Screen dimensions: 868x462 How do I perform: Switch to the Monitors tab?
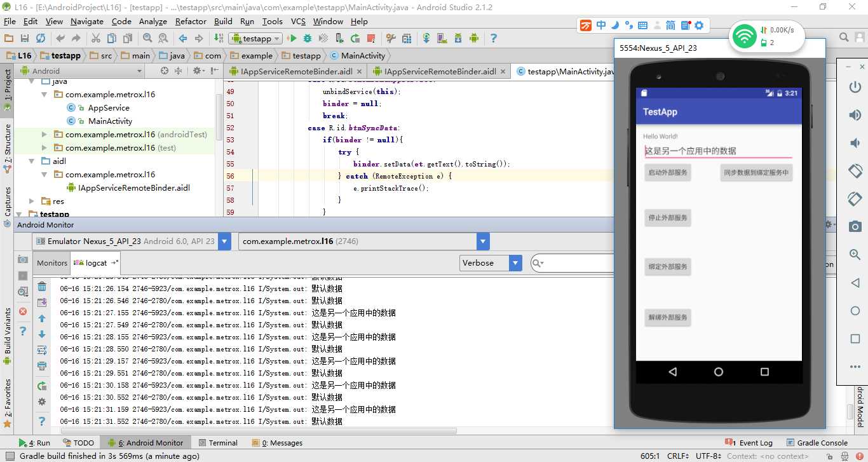52,262
